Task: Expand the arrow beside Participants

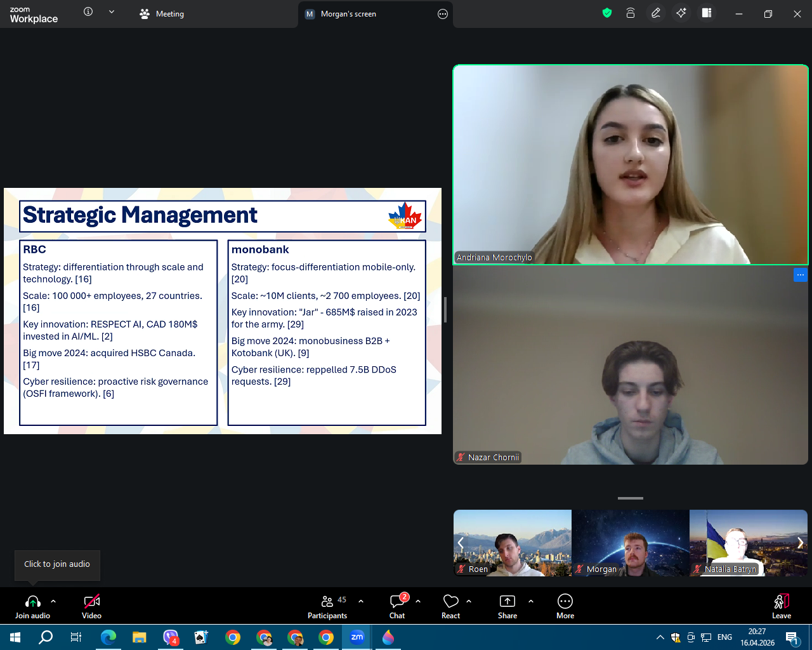Action: click(x=361, y=601)
